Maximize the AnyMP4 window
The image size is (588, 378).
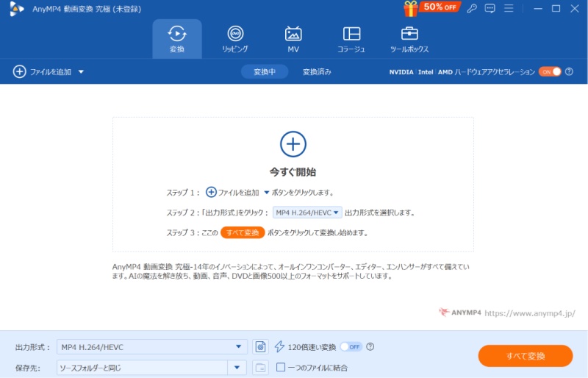(x=556, y=8)
